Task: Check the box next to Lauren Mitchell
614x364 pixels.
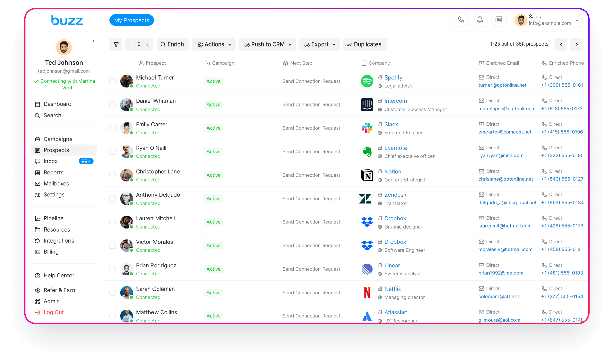Action: (x=113, y=222)
